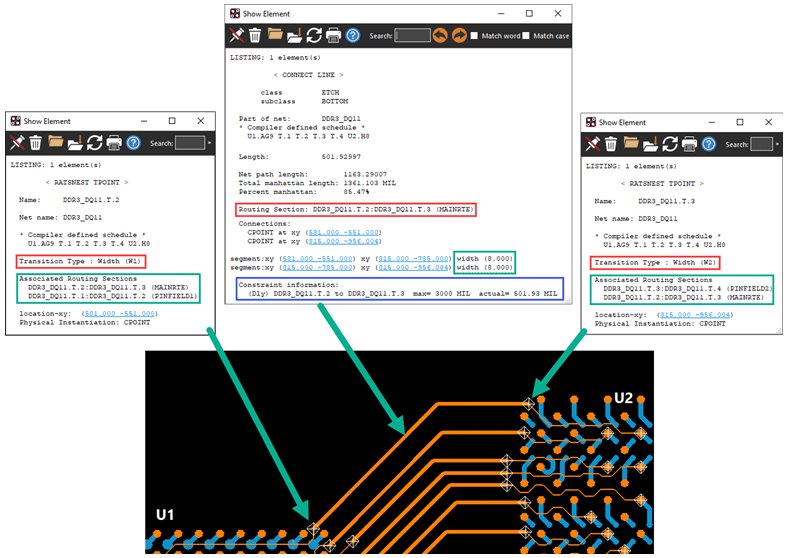
Task: Focus Search field in right Show Element window
Action: [762, 145]
